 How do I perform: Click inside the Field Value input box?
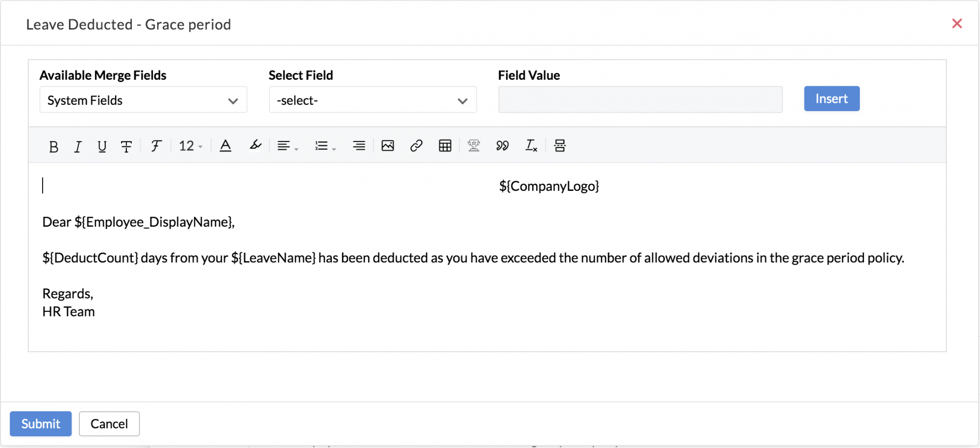pyautogui.click(x=639, y=99)
